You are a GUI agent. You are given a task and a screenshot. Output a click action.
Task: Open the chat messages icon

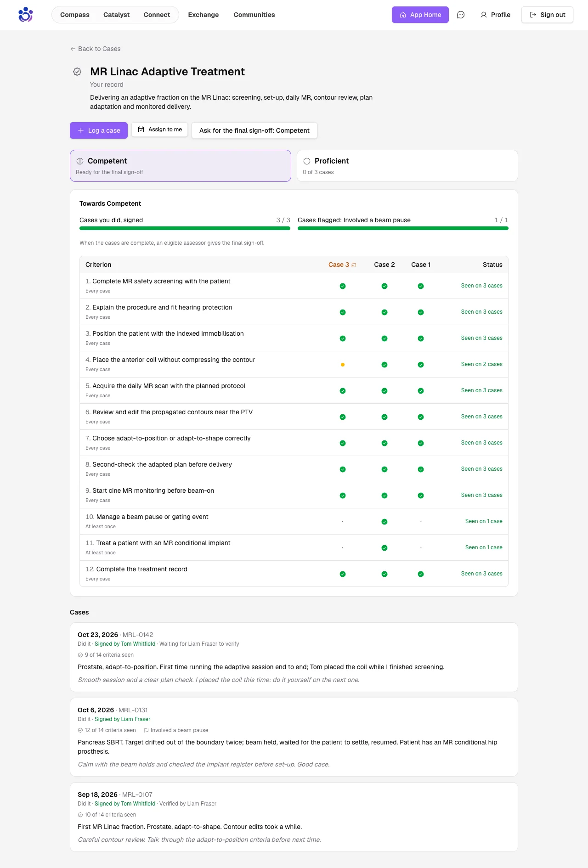(x=461, y=15)
